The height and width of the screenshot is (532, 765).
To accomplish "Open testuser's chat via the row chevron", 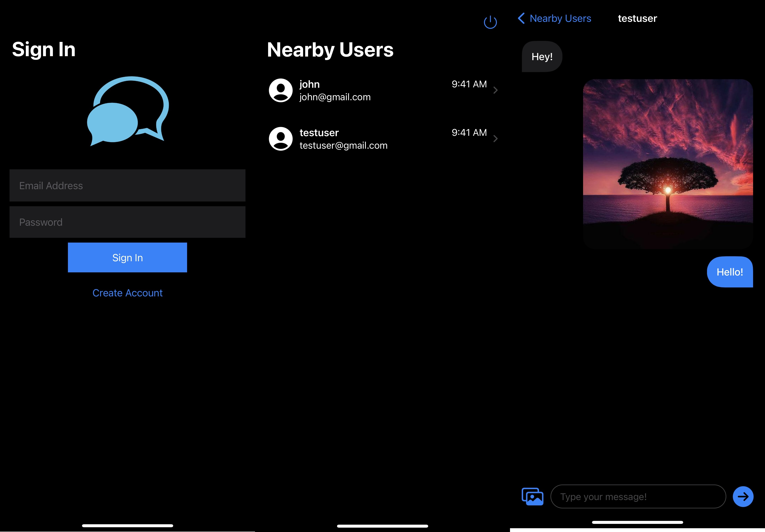I will [x=496, y=139].
